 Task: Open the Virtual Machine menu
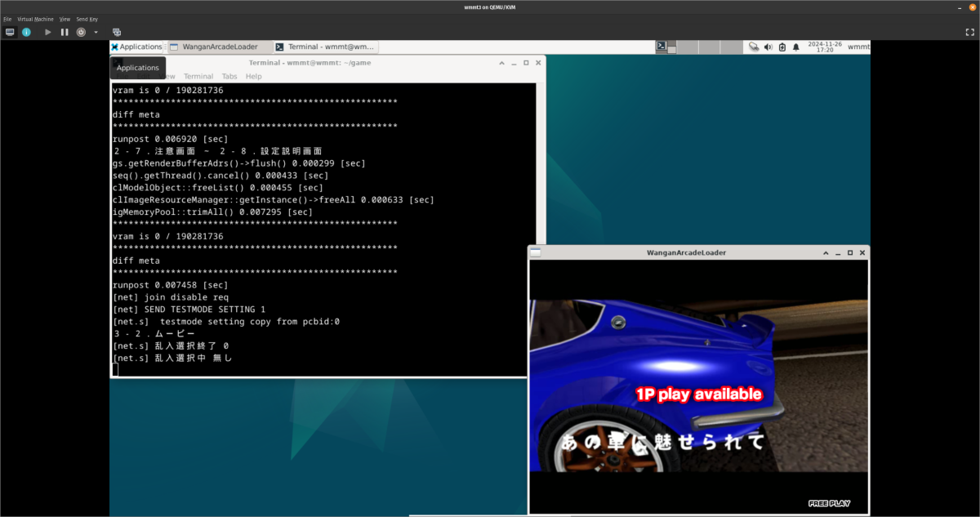33,18
